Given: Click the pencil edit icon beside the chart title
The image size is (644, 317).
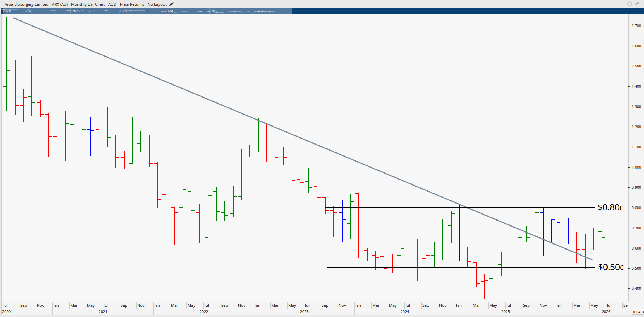Looking at the screenshot, I should [x=172, y=4].
